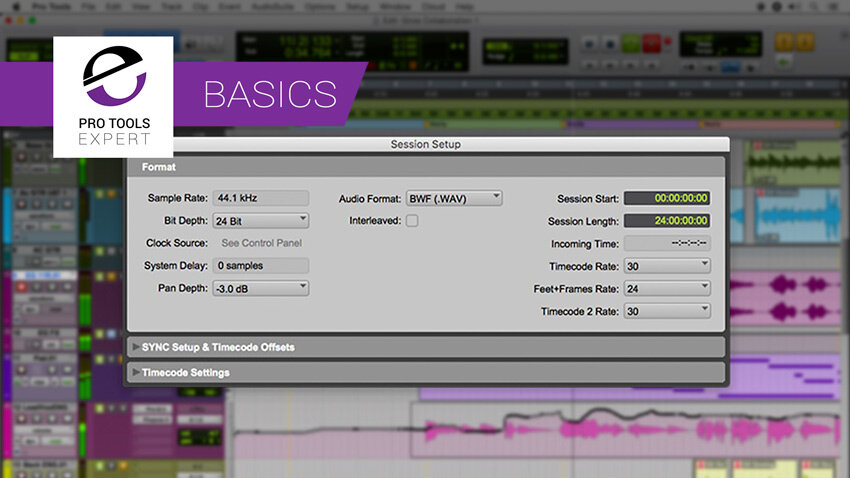Open the Timecode Rate dropdown
The width and height of the screenshot is (850, 478).
point(667,266)
